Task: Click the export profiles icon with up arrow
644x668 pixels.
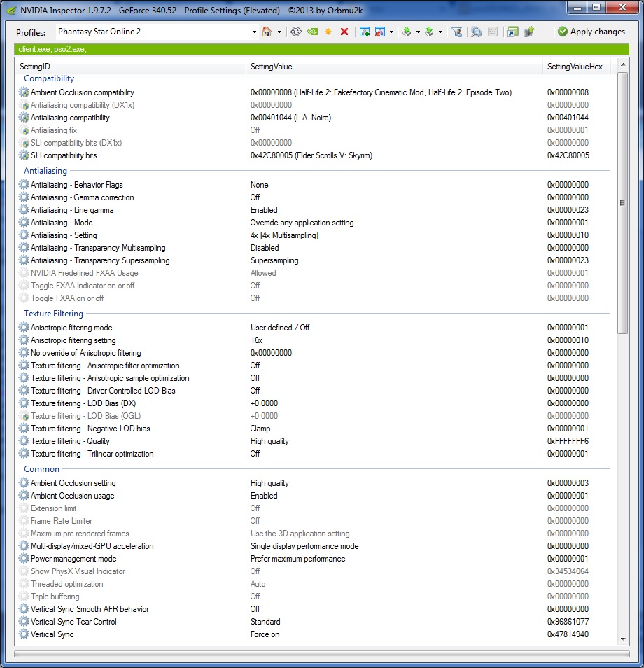Action: [407, 32]
